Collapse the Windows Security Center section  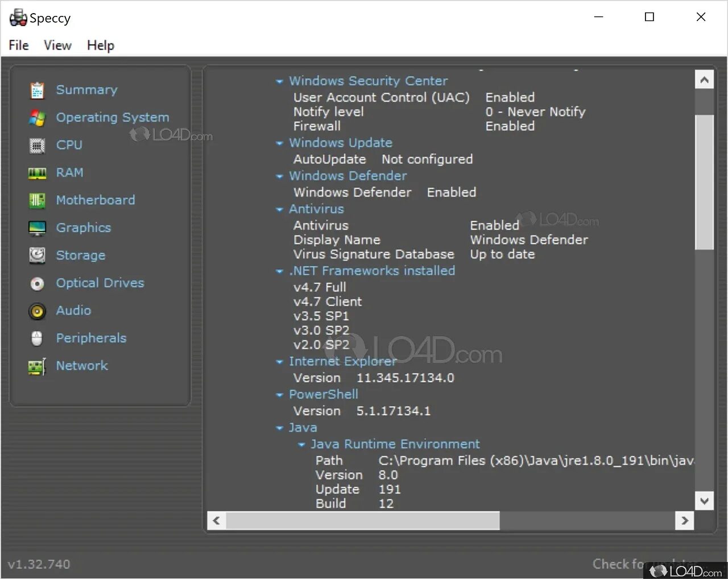coord(279,82)
